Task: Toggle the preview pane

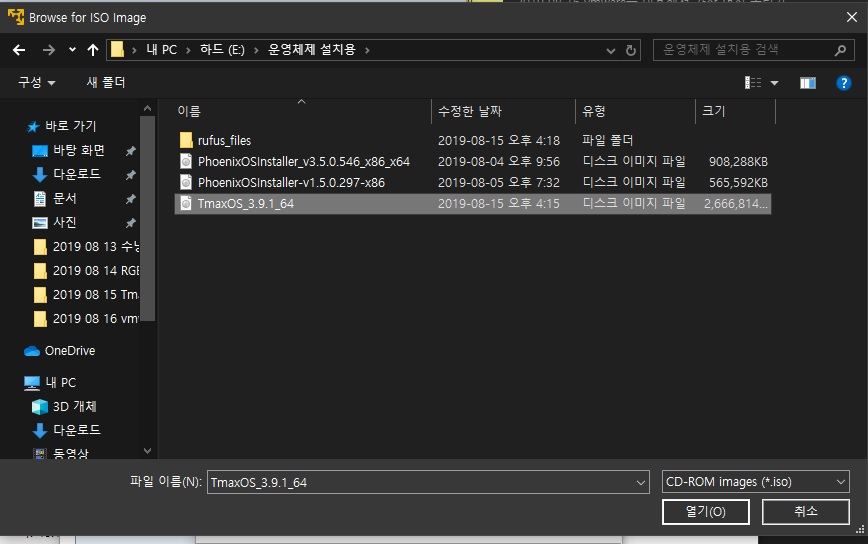Action: (808, 83)
